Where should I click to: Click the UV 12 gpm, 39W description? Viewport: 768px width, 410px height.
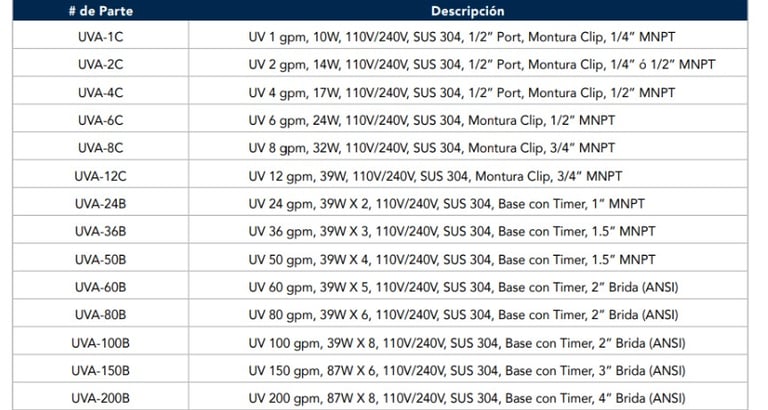click(x=435, y=176)
